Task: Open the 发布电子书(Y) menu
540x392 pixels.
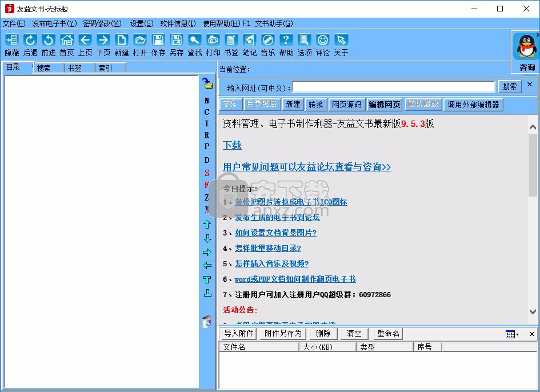Action: (x=54, y=23)
